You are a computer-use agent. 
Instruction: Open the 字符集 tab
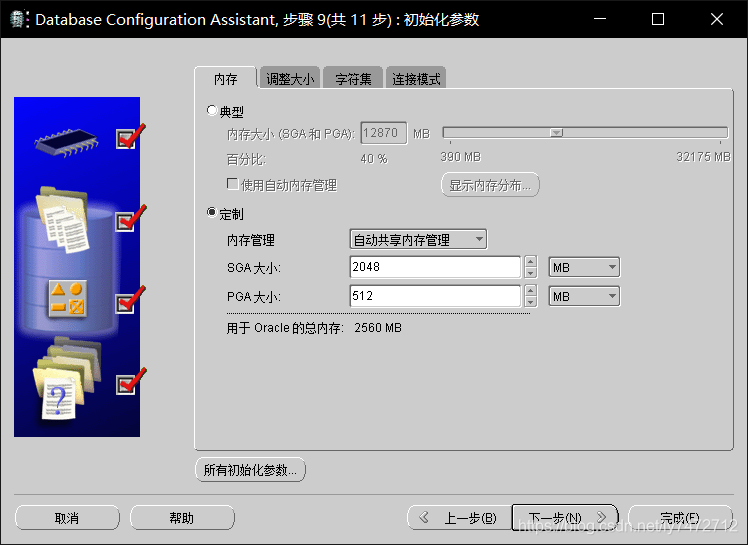click(353, 78)
